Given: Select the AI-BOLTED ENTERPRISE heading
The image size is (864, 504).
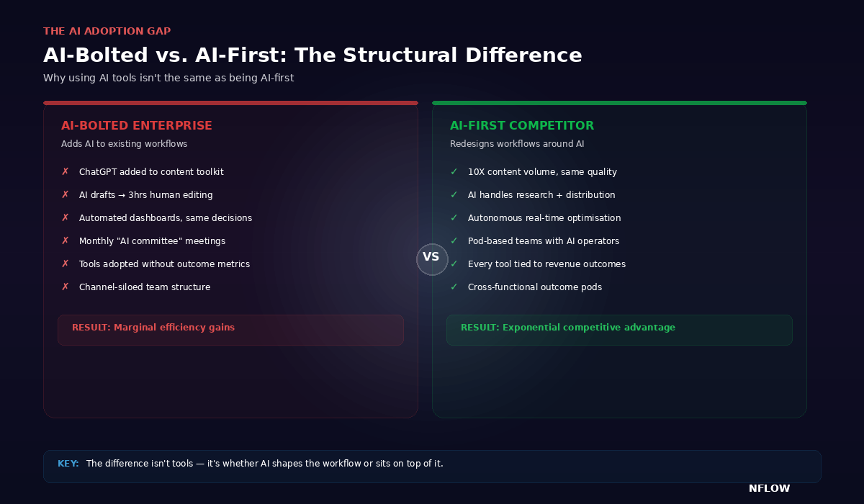Looking at the screenshot, I should click(137, 126).
